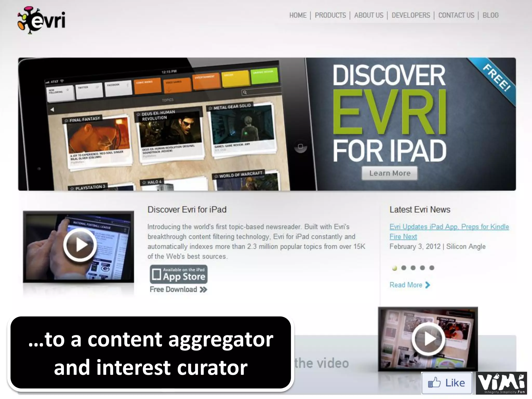Play the National Football League video

(80, 245)
